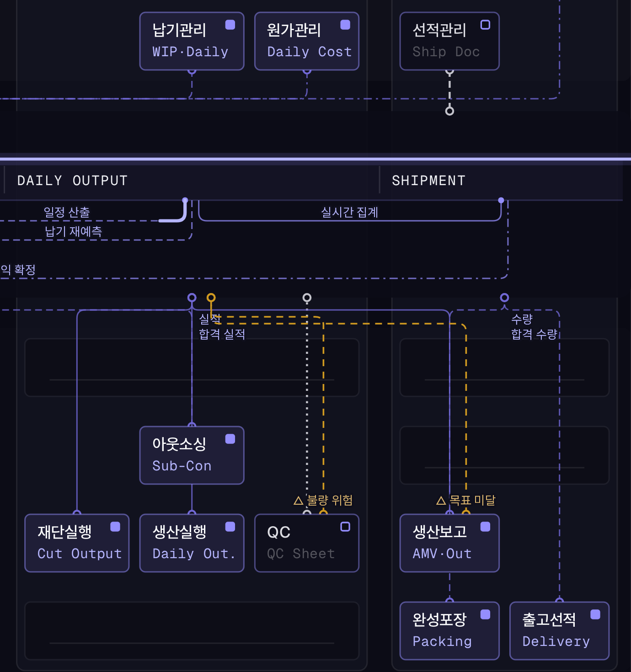631x672 pixels.
Task: Click the 일정 산출 edge label
Action: [x=67, y=212]
